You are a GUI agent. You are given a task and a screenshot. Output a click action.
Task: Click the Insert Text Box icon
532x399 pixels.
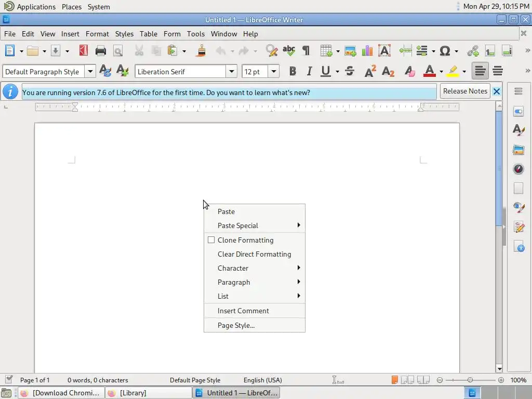click(x=384, y=51)
